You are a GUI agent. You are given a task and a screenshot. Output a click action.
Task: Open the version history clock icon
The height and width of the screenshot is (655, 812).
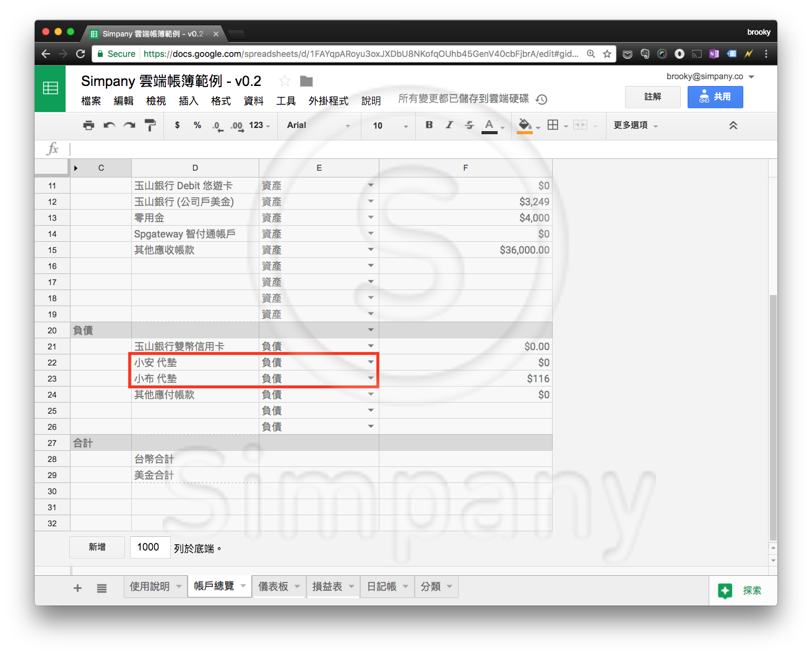coord(542,100)
